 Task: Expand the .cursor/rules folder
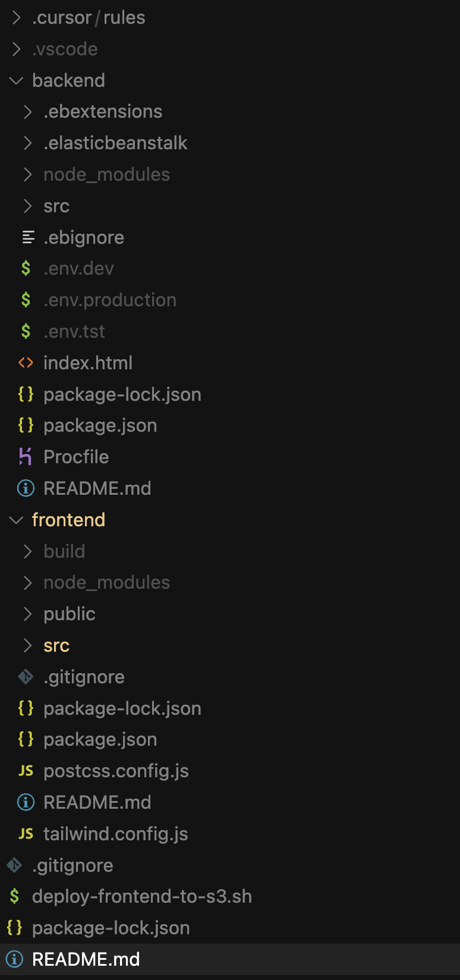17,18
